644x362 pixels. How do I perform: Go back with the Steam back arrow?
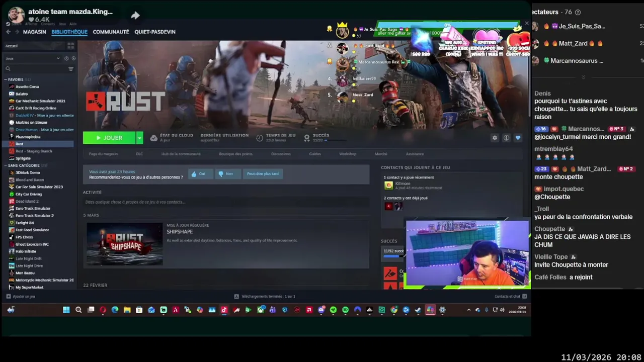click(8, 32)
